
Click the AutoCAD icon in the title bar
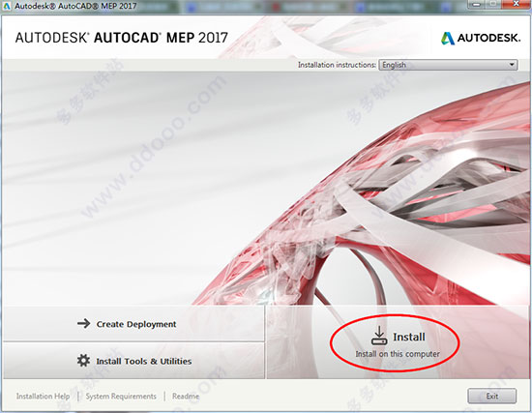pos(7,6)
